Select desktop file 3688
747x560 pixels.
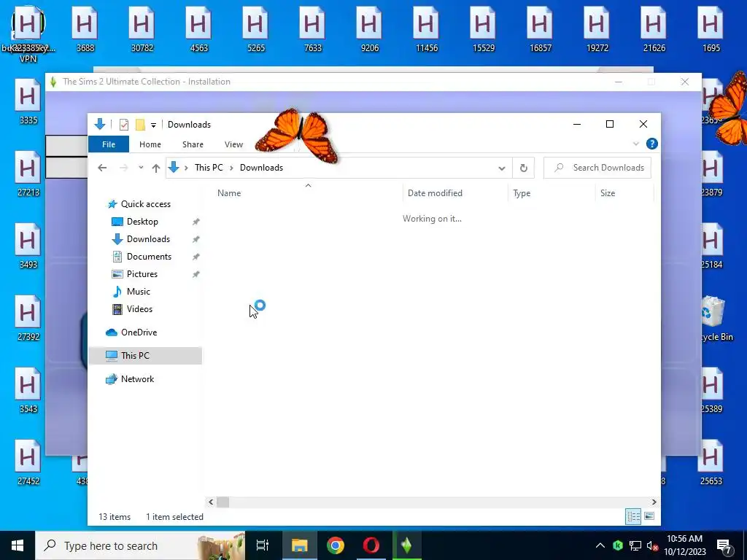(x=85, y=28)
